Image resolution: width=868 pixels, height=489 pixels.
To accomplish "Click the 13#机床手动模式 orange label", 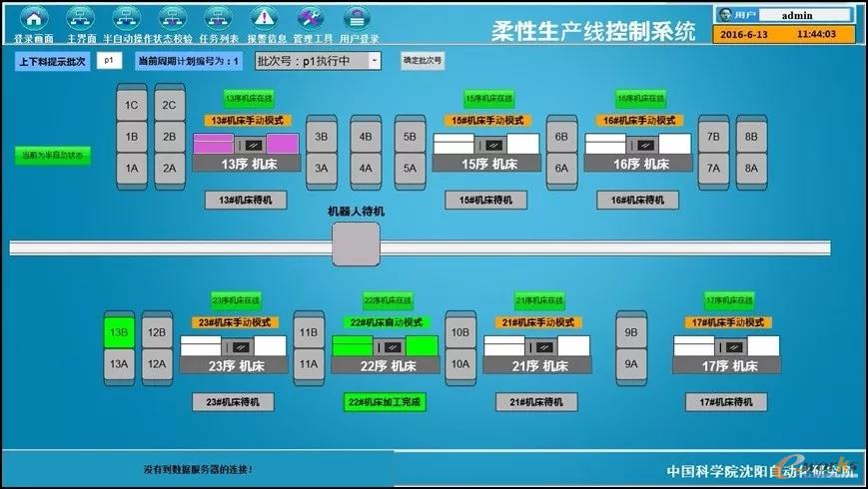I will (247, 120).
